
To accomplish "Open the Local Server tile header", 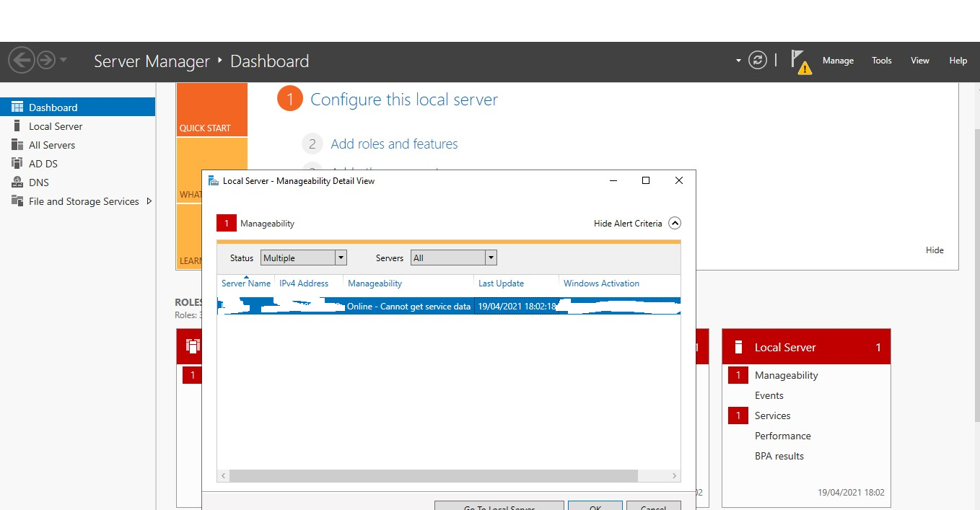I will pos(806,347).
